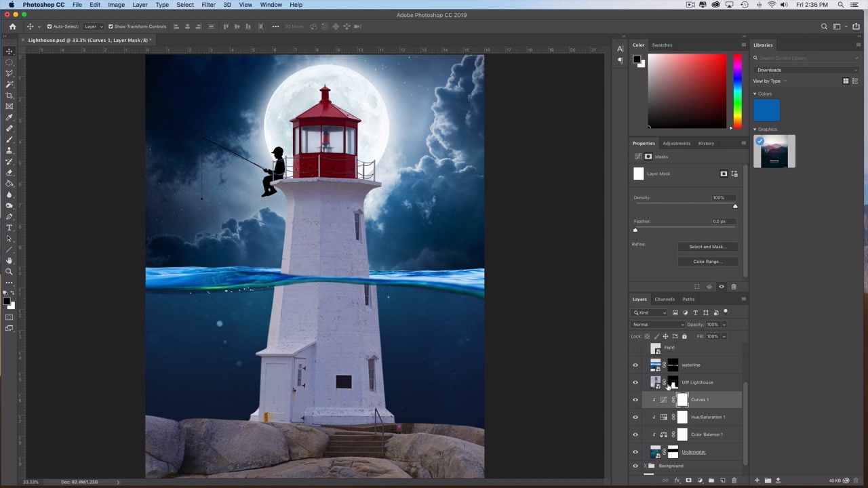Click the delete layer trash icon

tap(734, 481)
